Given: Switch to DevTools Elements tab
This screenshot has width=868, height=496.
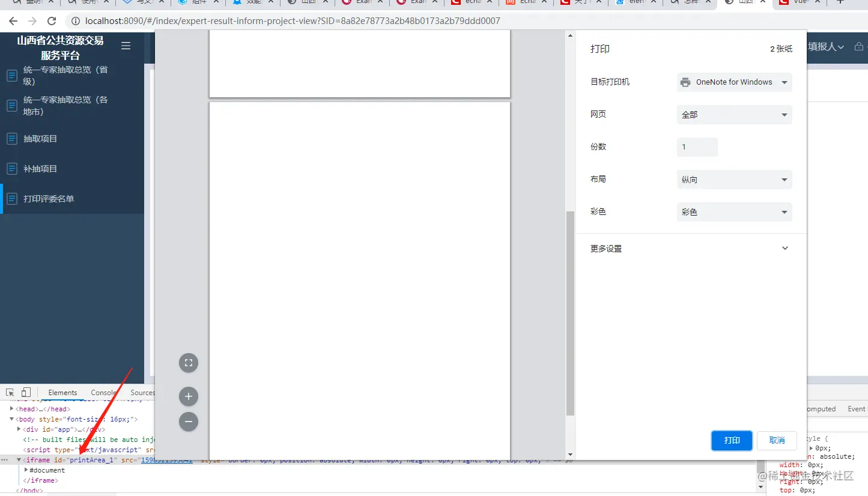Looking at the screenshot, I should coord(62,393).
